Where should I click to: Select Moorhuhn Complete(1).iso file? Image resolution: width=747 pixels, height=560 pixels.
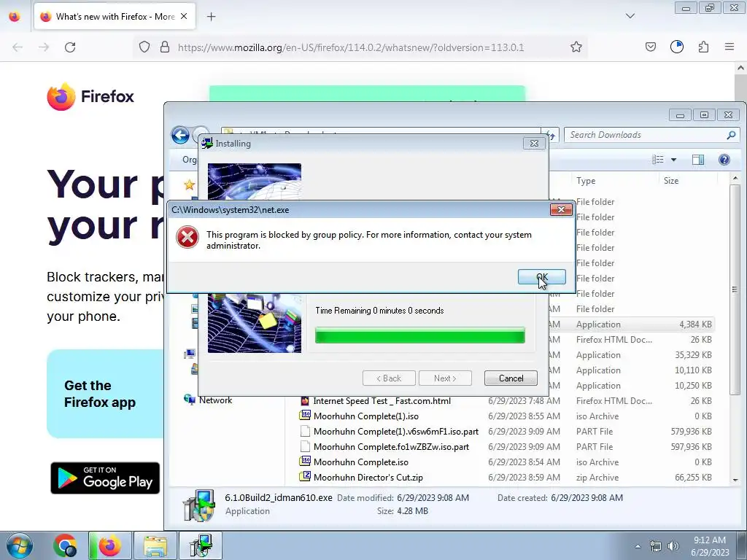[x=366, y=416]
